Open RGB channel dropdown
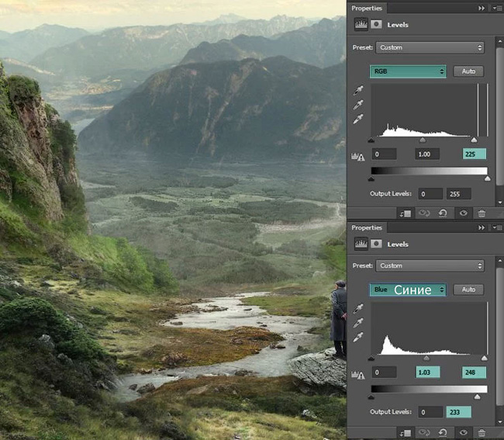The height and width of the screenshot is (440, 504). pyautogui.click(x=408, y=71)
